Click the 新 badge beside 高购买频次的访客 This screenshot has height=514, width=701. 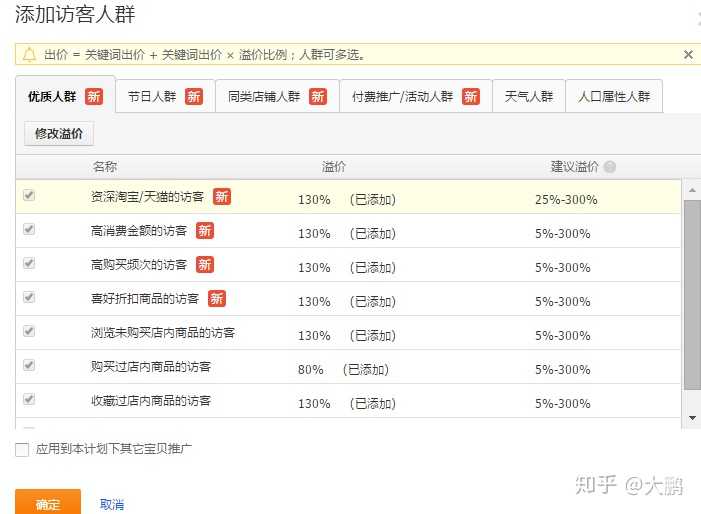[x=204, y=265]
